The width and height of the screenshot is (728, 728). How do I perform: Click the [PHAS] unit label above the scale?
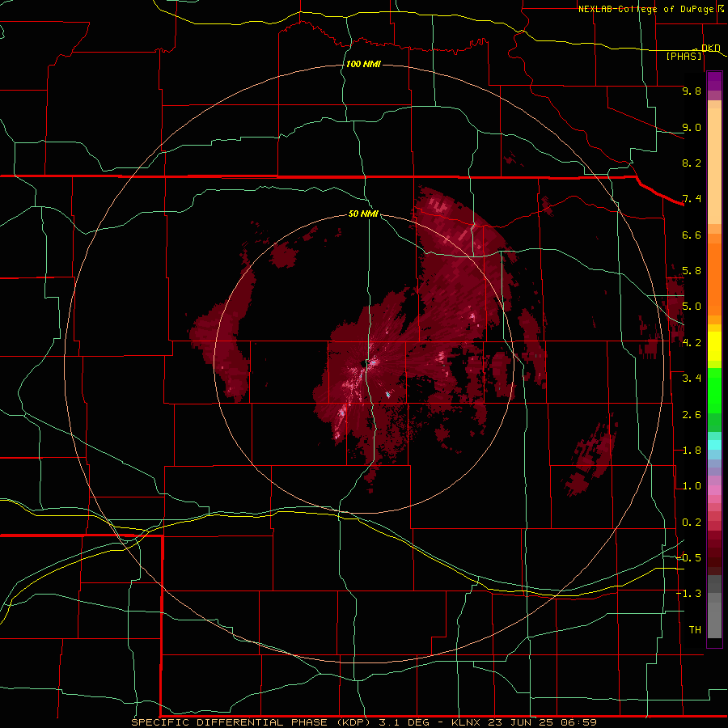coord(684,56)
